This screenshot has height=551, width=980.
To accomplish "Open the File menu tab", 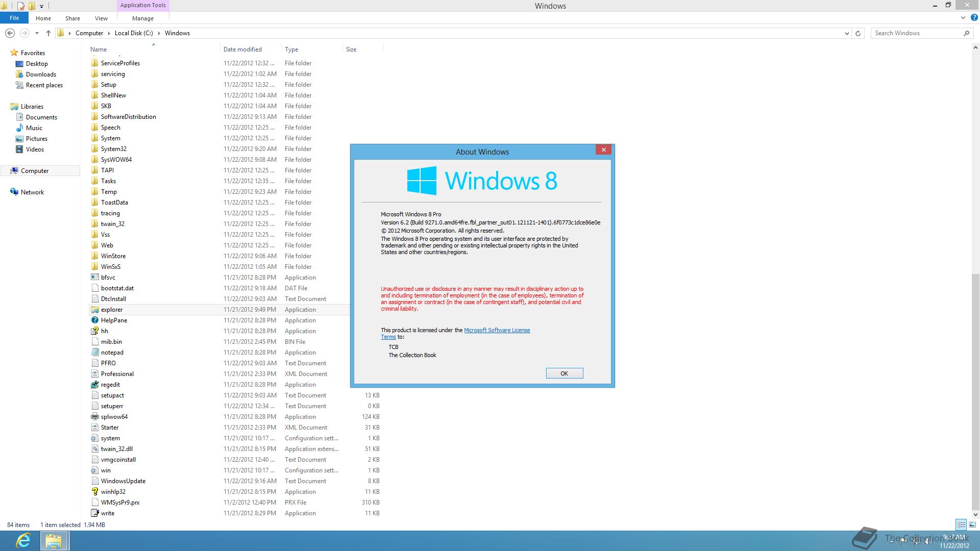I will pos(14,18).
